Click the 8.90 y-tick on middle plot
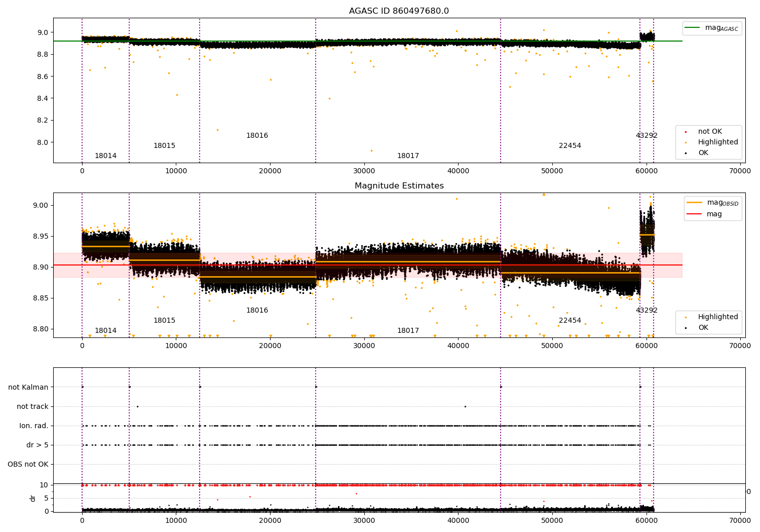Image resolution: width=760 pixels, height=532 pixels. pyautogui.click(x=41, y=267)
